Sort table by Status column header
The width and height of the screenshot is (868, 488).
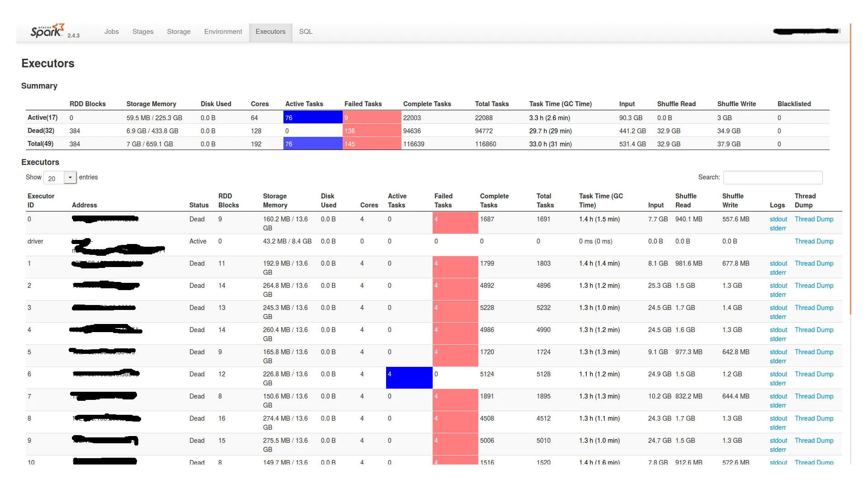pos(199,205)
